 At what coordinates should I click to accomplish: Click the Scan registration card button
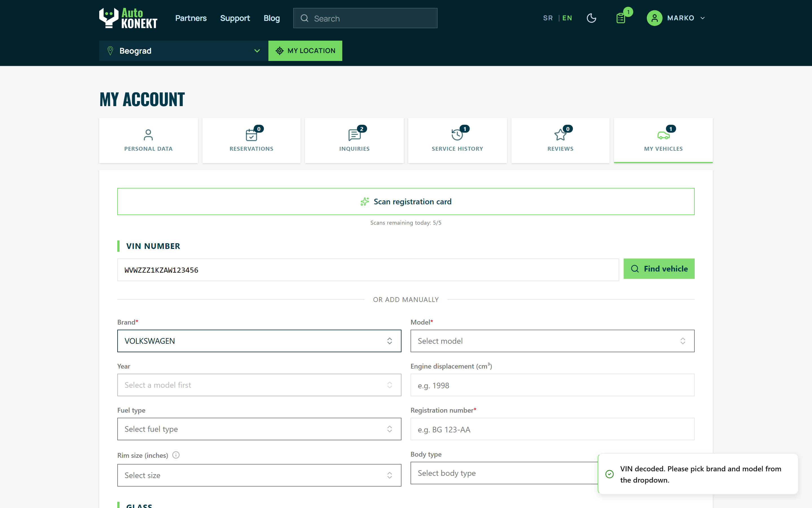coord(406,202)
